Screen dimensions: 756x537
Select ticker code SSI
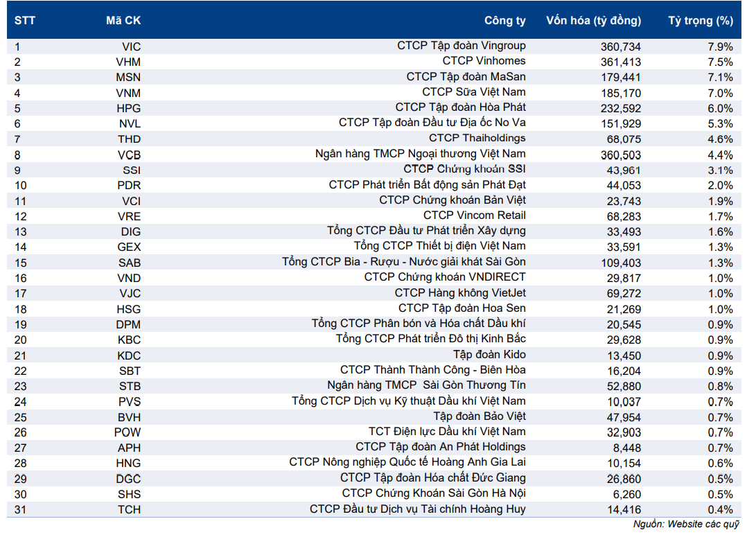[x=132, y=170]
